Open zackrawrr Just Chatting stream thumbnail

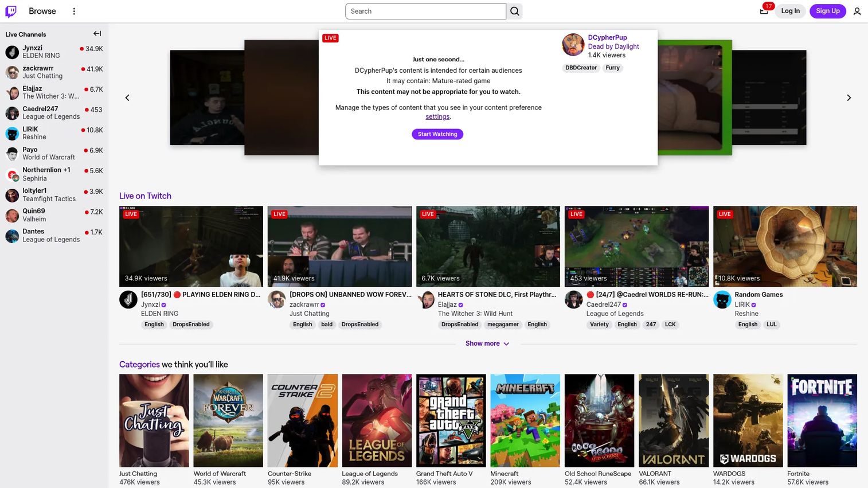(339, 247)
